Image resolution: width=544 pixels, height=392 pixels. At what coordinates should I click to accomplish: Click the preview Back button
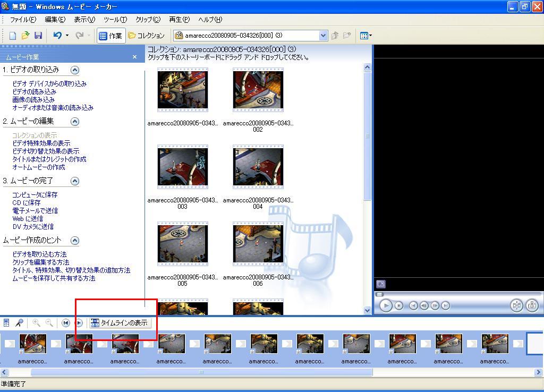413,305
